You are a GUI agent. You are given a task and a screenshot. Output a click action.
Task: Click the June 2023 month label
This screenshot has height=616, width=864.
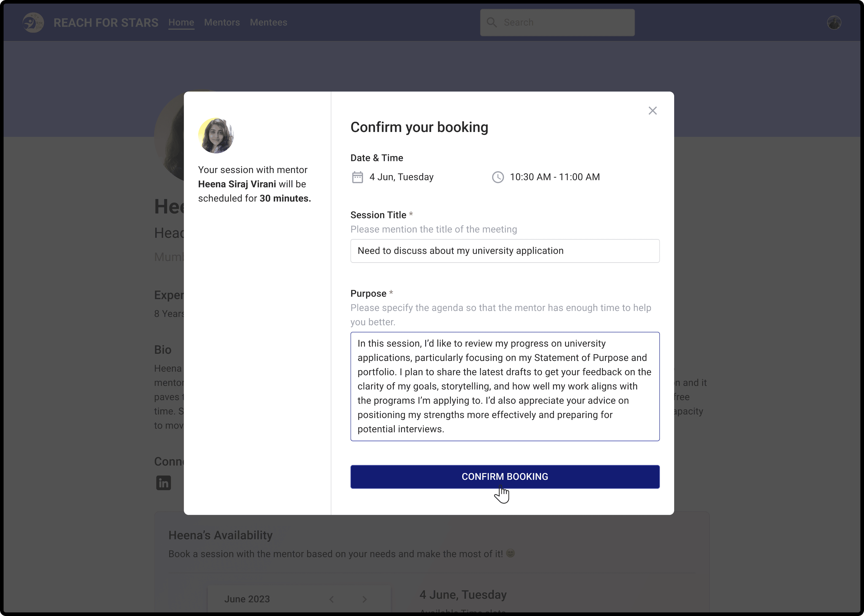point(247,599)
